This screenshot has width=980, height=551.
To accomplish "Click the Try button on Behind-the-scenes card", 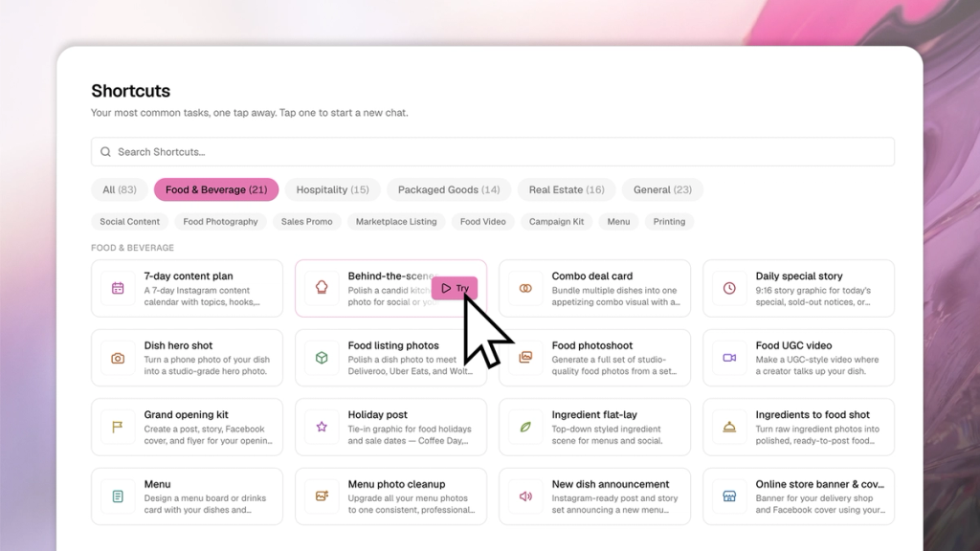I will point(455,288).
